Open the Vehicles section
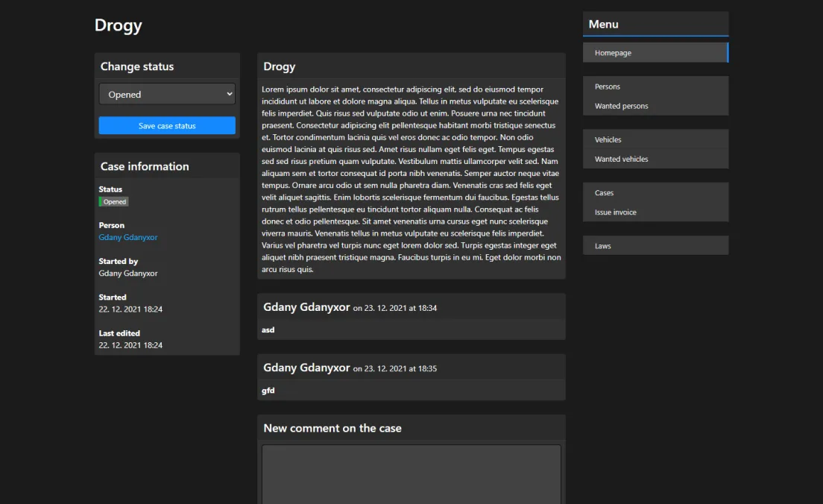The height and width of the screenshot is (504, 823). pos(607,139)
